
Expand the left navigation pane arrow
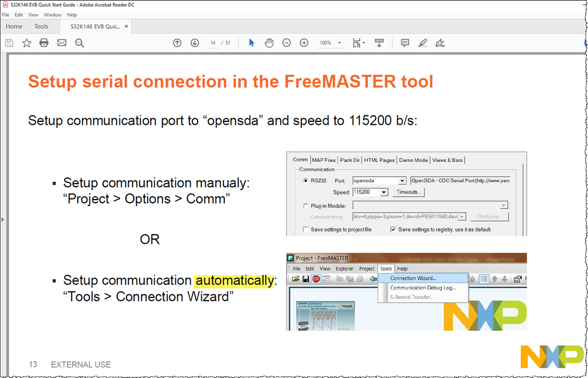pyautogui.click(x=3, y=219)
